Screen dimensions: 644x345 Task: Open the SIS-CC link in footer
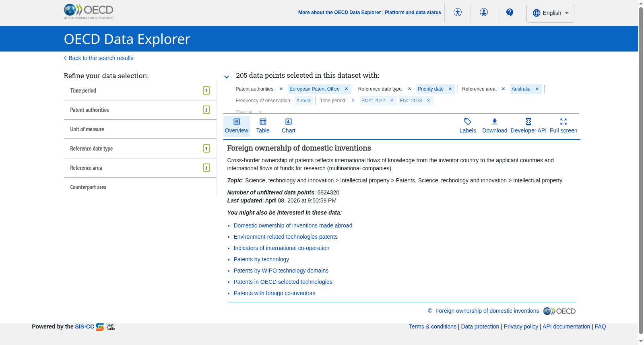[x=85, y=326]
